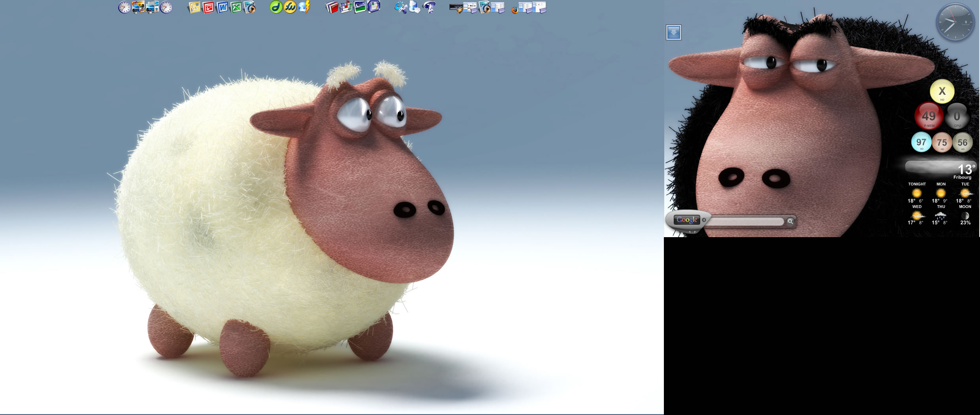
Task: Click the blue down-arrow box
Action: [673, 32]
